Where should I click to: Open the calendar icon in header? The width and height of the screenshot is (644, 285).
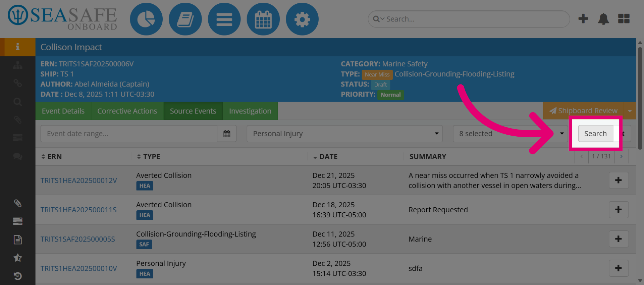[x=263, y=19]
